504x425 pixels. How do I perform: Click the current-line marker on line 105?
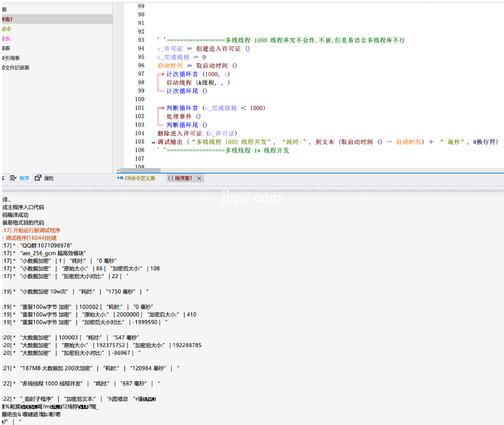(153, 142)
